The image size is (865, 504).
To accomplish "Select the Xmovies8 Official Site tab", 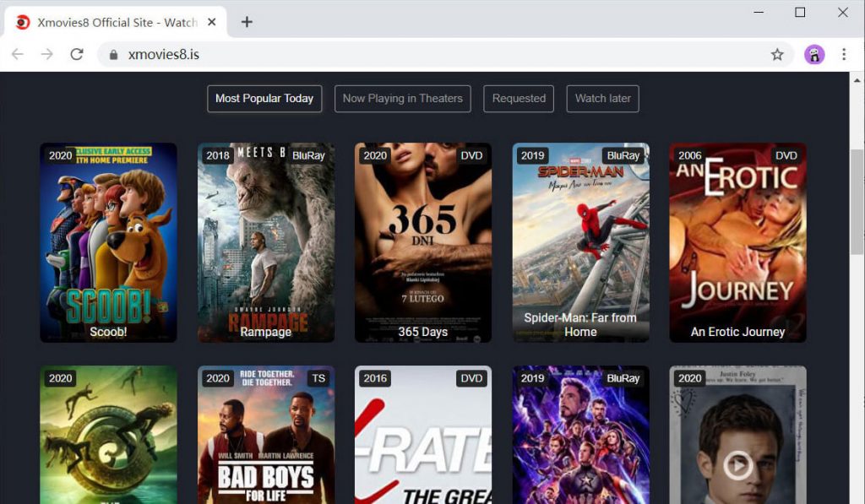I will [116, 22].
